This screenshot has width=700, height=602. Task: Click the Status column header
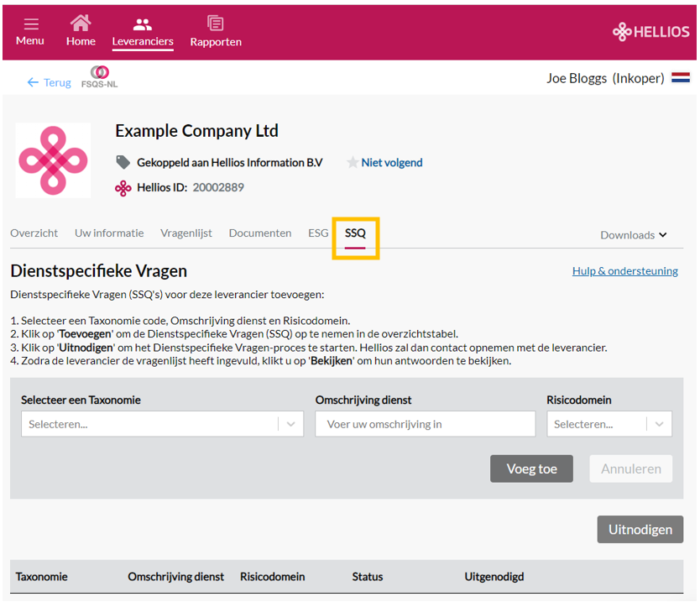coord(368,577)
